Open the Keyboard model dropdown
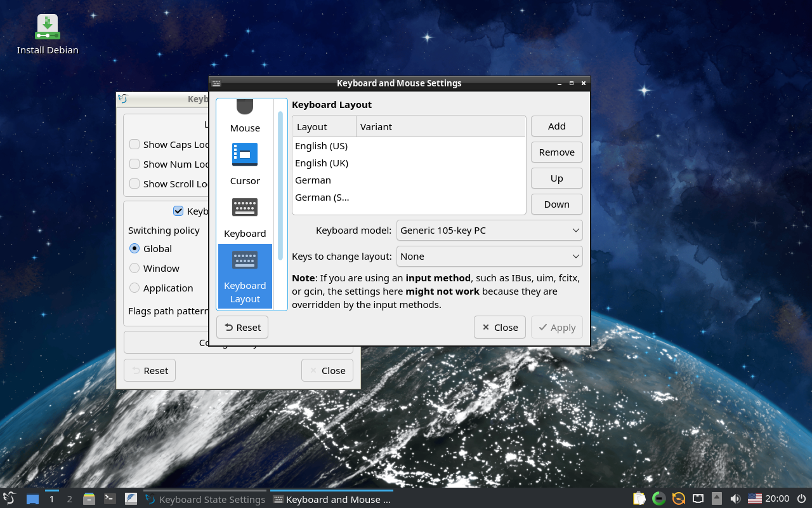Viewport: 812px width, 508px height. 489,231
